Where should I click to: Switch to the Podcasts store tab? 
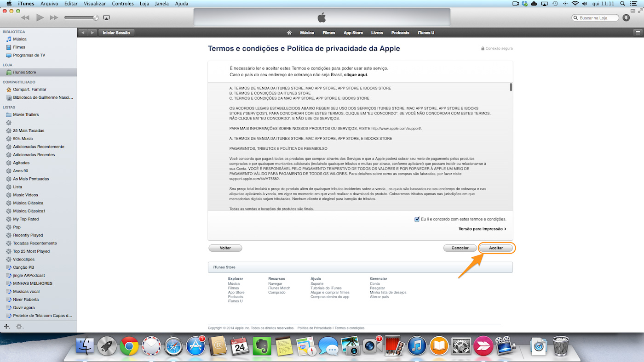click(x=400, y=33)
